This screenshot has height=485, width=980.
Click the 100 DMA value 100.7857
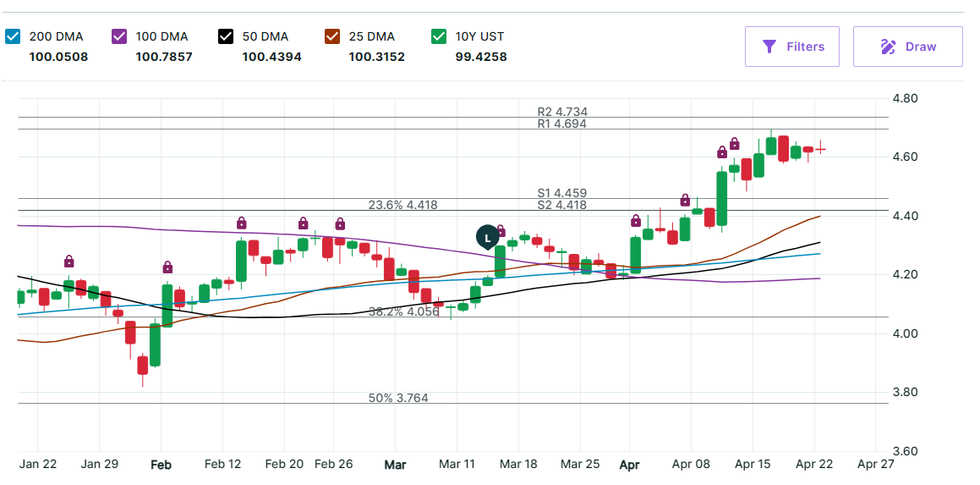point(164,57)
